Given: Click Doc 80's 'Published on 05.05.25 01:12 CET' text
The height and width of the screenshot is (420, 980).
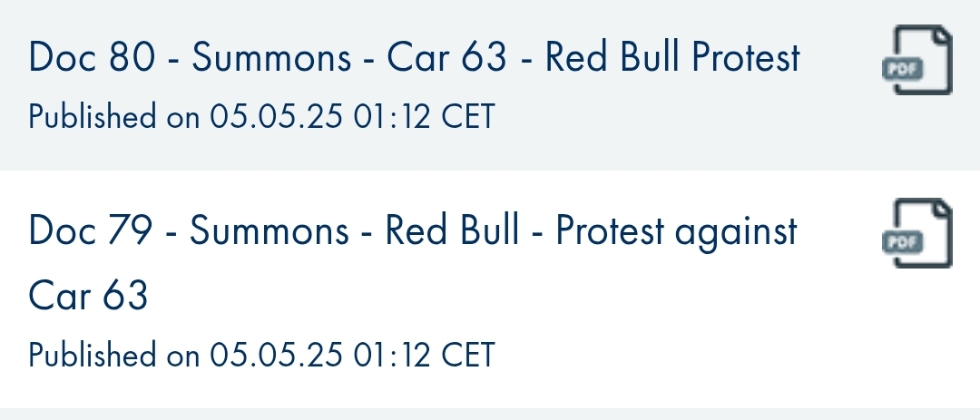Looking at the screenshot, I should [262, 117].
